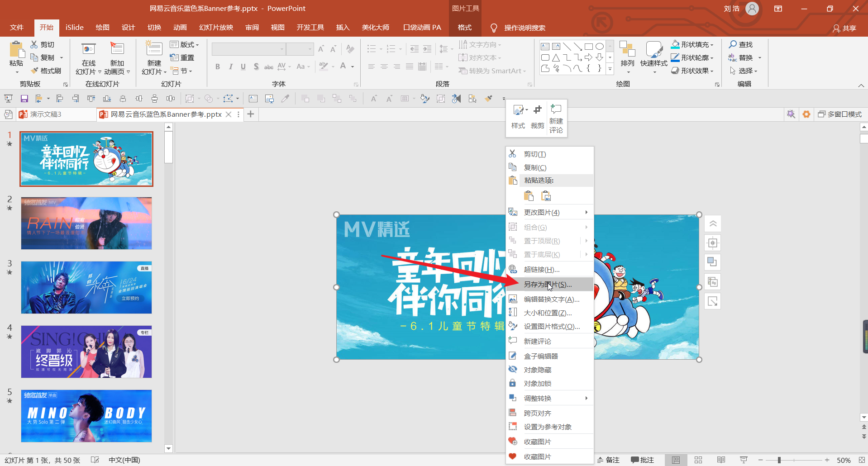Screen dimensions: 868x466
Task: Click the Reset slide button
Action: (182, 57)
